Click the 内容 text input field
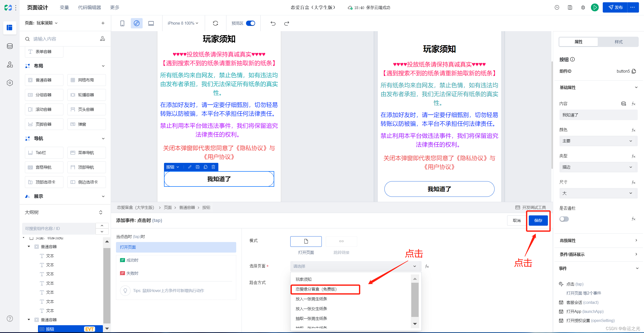This screenshot has height=333, width=644. [x=598, y=115]
